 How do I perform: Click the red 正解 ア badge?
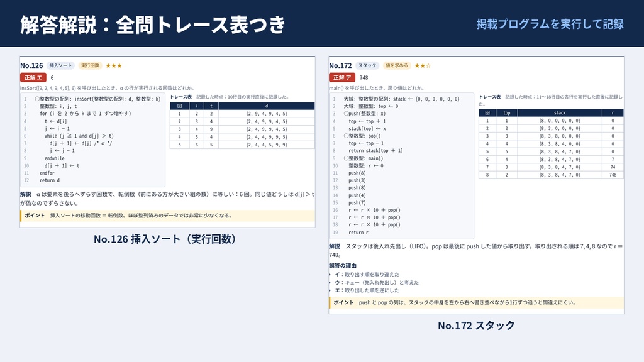pyautogui.click(x=342, y=77)
